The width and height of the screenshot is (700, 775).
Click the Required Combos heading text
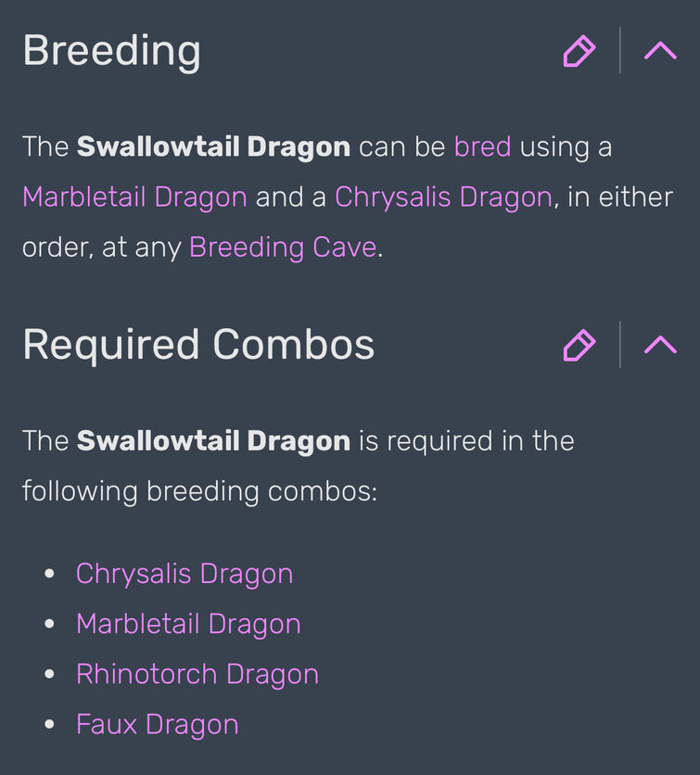(198, 345)
